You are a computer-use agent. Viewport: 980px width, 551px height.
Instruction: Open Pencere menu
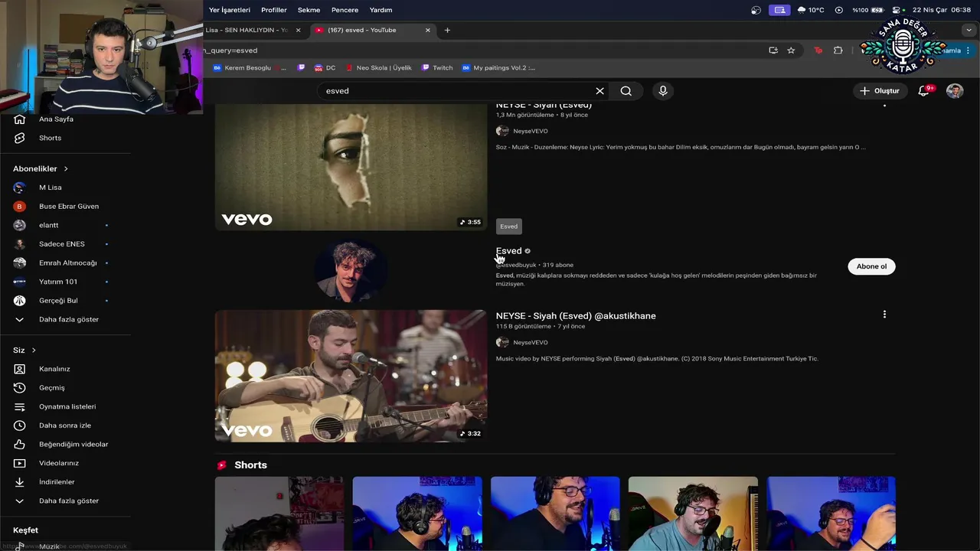[345, 10]
